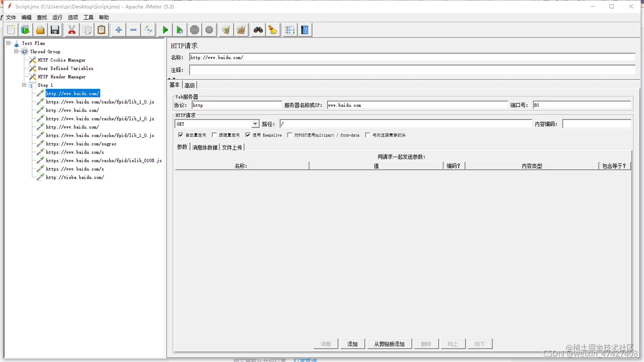
Task: Select User Defined Variables in the tree
Action: 66,68
